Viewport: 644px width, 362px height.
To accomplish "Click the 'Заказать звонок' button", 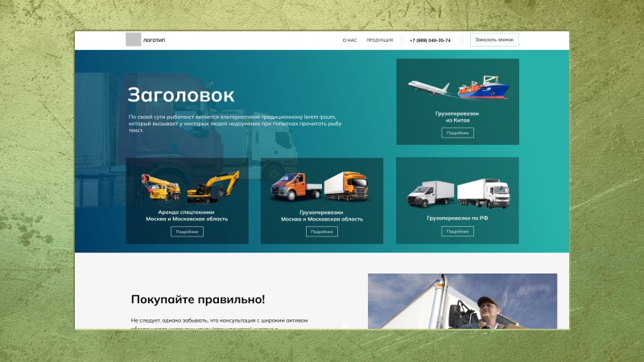I will point(494,39).
